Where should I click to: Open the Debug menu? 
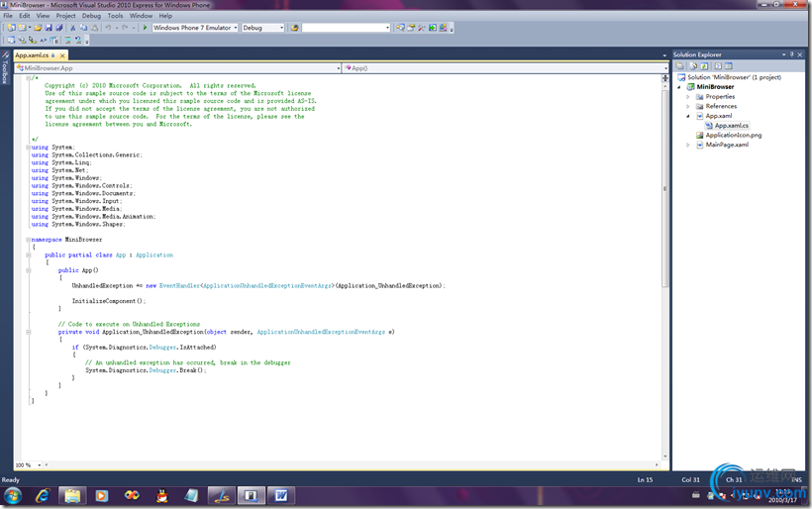click(x=91, y=16)
